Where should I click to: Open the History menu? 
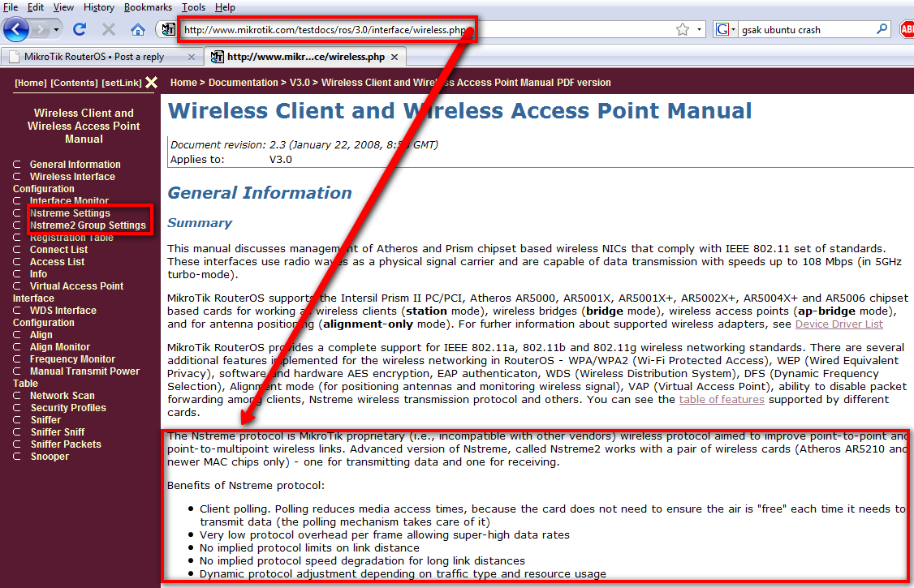point(98,7)
